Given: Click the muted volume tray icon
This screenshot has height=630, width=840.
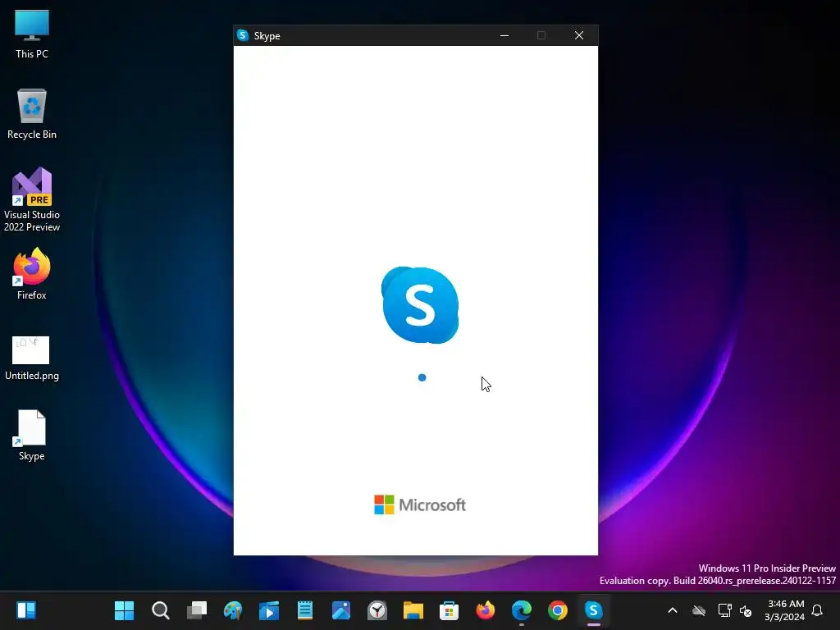Looking at the screenshot, I should tap(745, 610).
